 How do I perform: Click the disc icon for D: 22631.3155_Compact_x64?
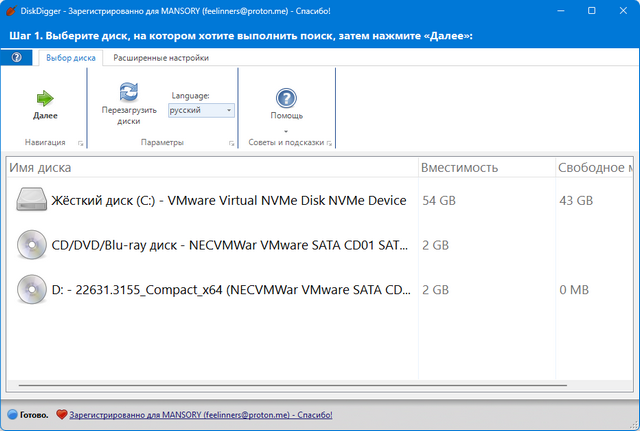pos(31,289)
